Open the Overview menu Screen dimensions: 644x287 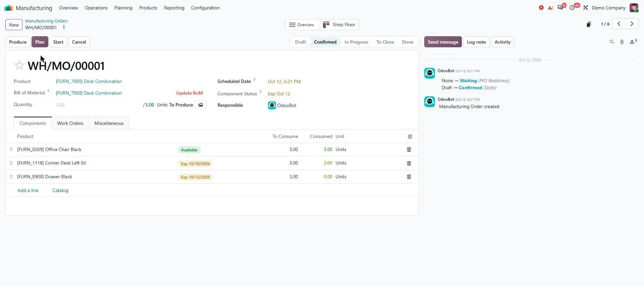tap(69, 8)
